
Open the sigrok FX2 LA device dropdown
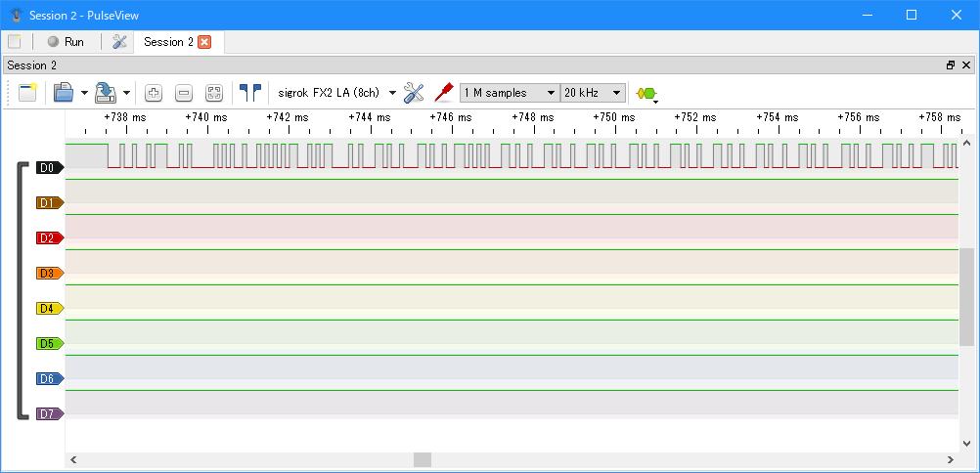336,93
